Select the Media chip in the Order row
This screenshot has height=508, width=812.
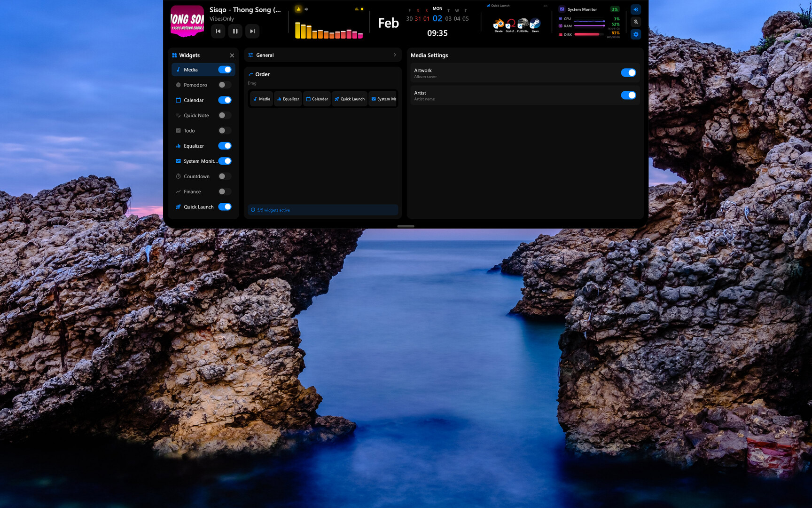[261, 99]
